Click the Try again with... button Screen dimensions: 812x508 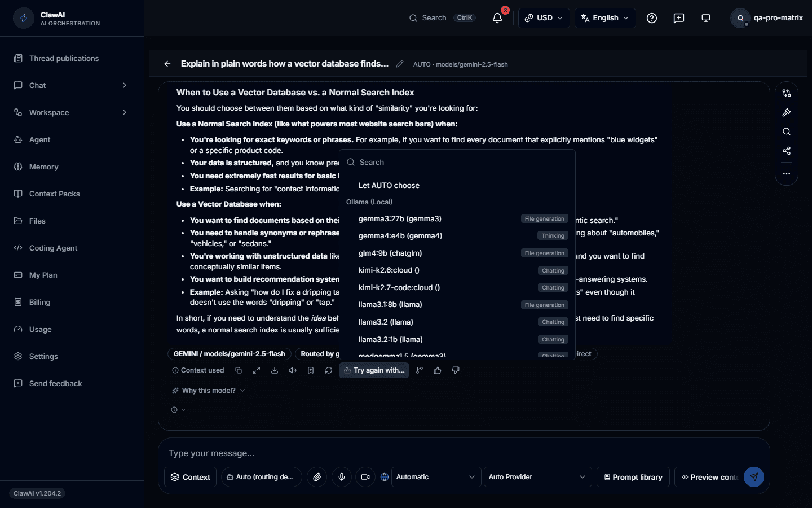pyautogui.click(x=374, y=370)
